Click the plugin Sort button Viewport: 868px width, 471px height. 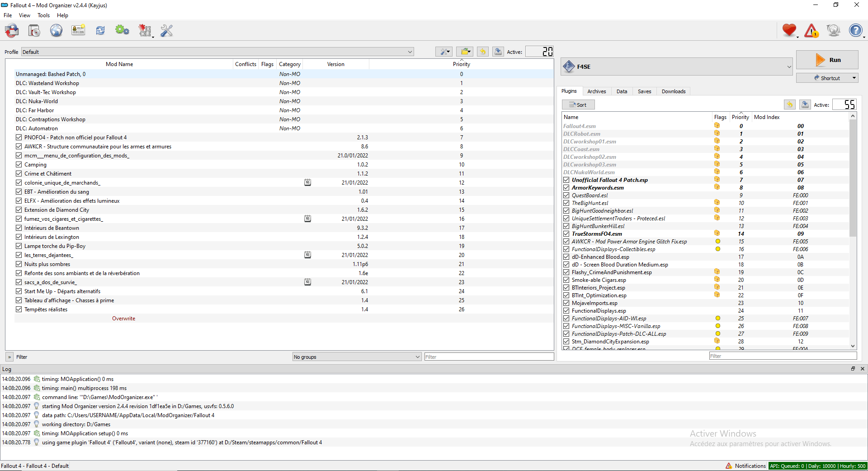[x=578, y=105]
